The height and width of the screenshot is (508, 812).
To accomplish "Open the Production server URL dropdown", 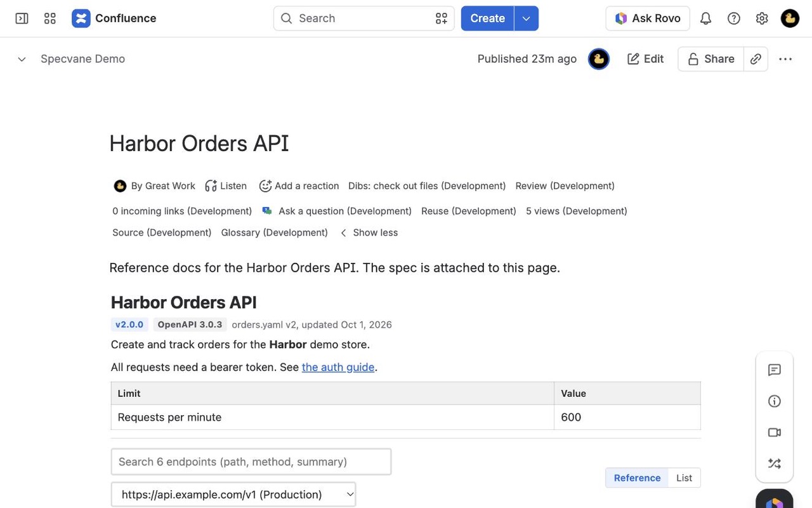I will 233,495.
